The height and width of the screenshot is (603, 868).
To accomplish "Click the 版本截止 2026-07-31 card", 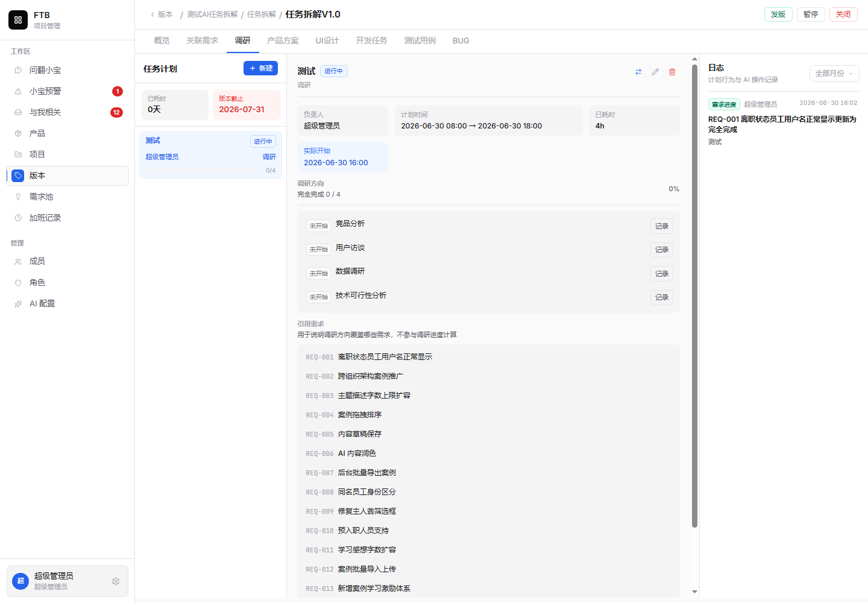I will point(247,104).
